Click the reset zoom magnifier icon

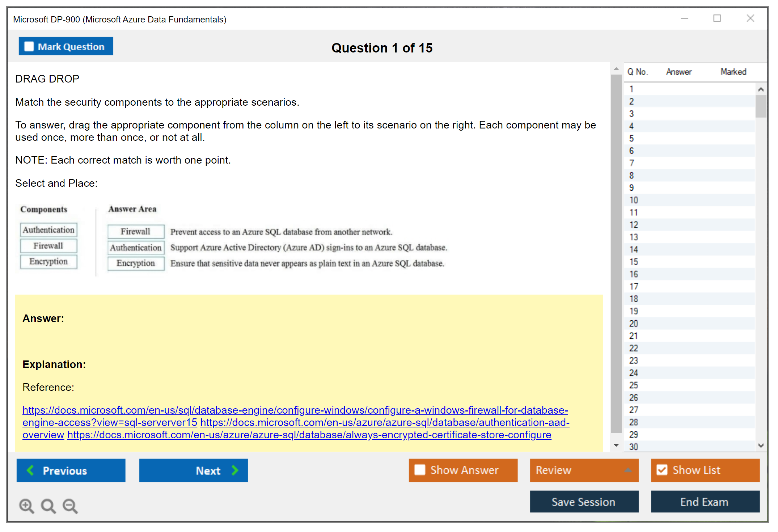click(48, 506)
